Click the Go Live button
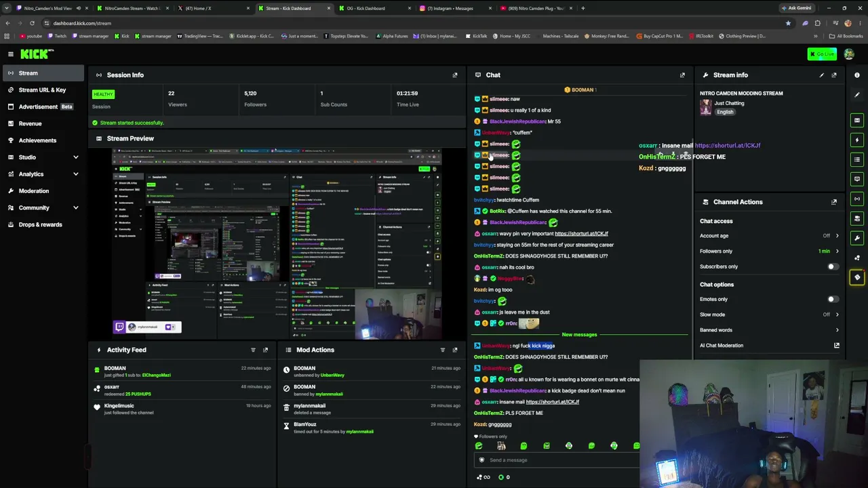868x488 pixels. tap(822, 54)
